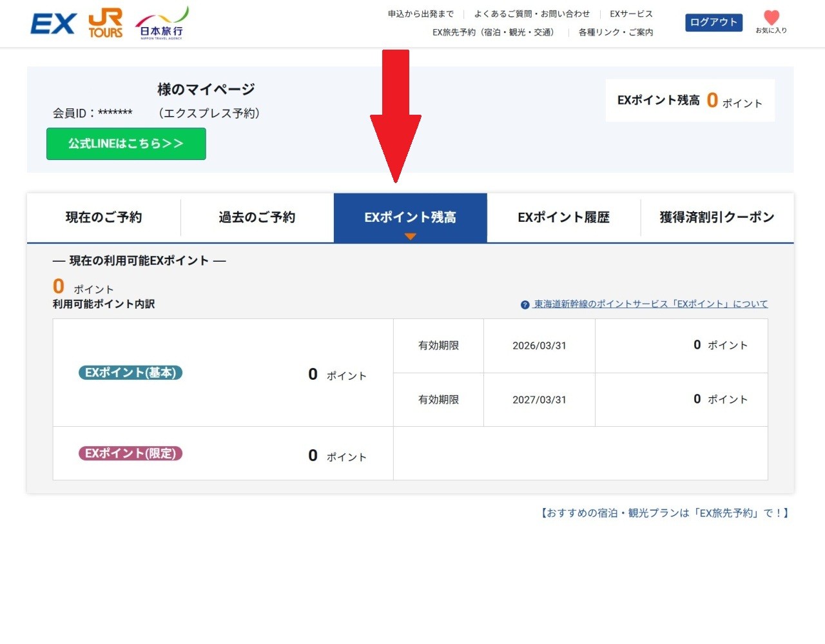Click the EXポイント(限定) pink badge

[130, 453]
